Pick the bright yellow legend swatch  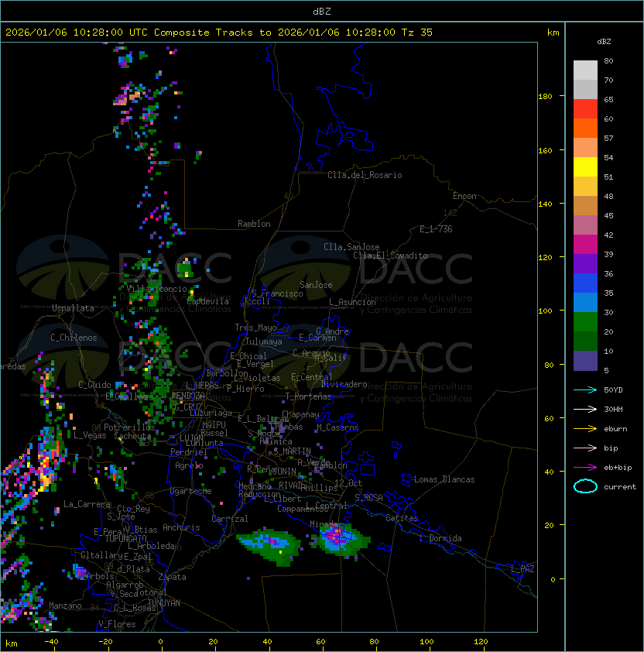(585, 167)
